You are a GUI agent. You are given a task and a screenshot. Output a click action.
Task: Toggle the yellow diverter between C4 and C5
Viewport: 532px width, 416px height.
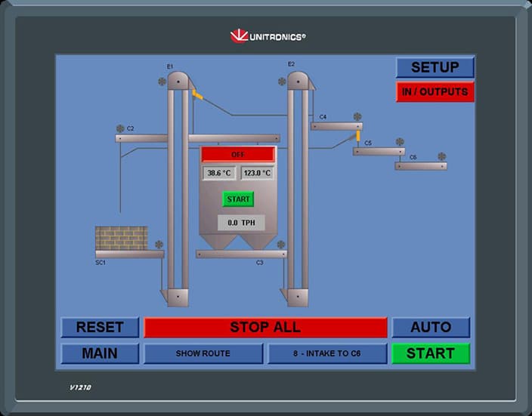(x=359, y=136)
